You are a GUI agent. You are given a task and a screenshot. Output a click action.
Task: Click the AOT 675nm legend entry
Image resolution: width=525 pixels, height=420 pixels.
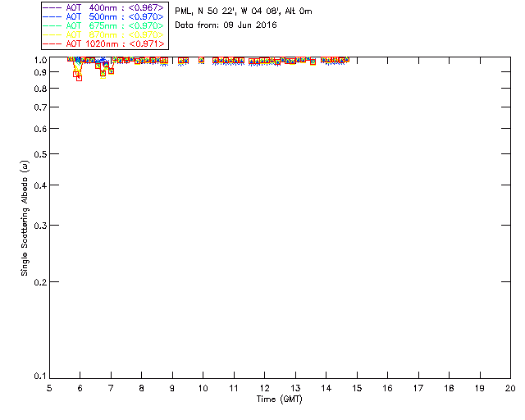(x=104, y=25)
